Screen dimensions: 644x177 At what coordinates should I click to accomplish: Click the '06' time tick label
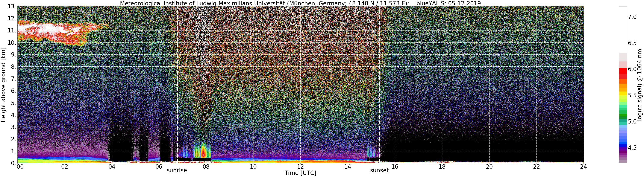point(159,166)
